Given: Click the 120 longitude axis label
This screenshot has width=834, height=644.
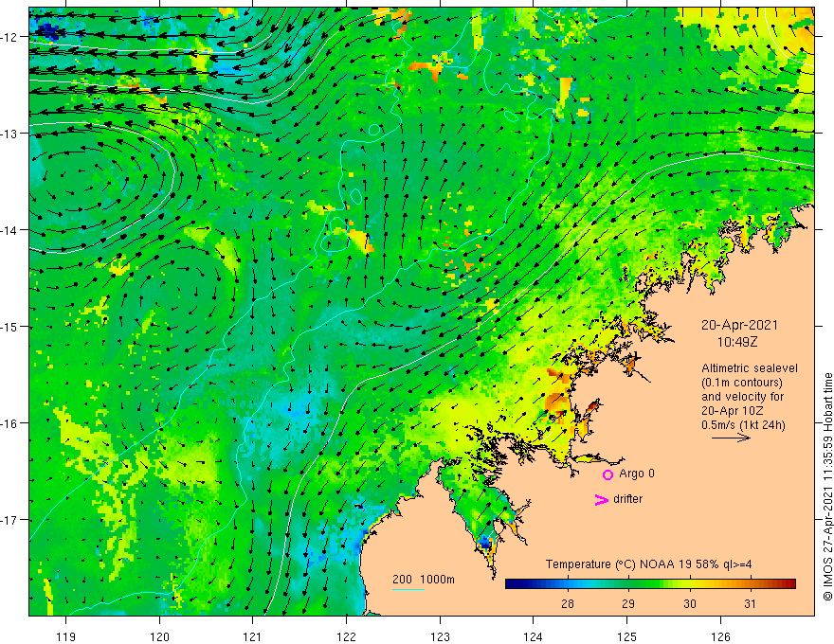Looking at the screenshot, I should tap(159, 636).
